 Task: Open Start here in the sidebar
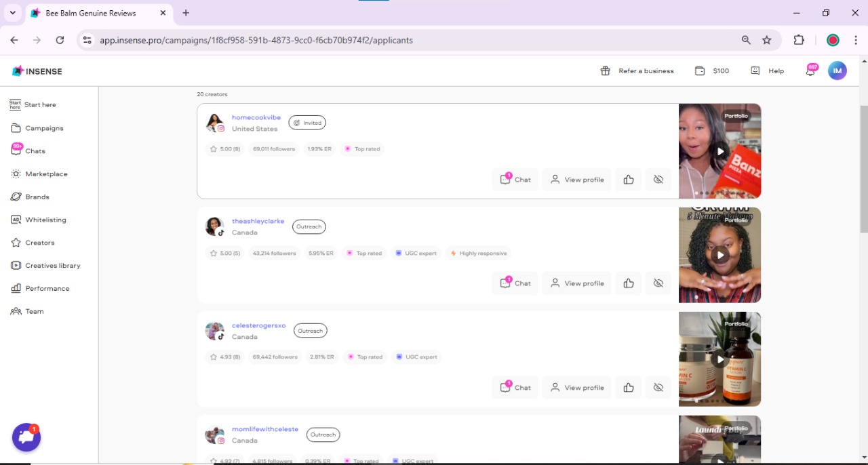tap(33, 105)
